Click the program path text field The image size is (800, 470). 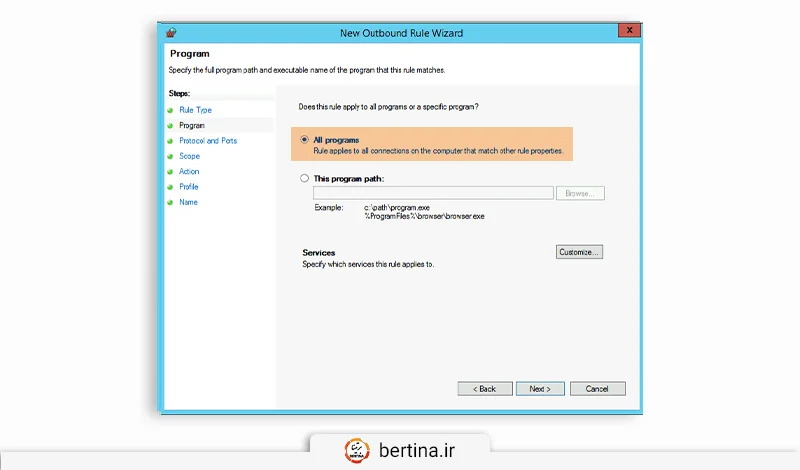tap(433, 193)
